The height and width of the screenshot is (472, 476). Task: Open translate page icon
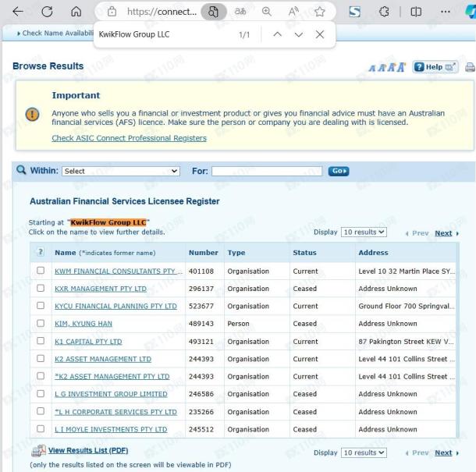pos(240,12)
